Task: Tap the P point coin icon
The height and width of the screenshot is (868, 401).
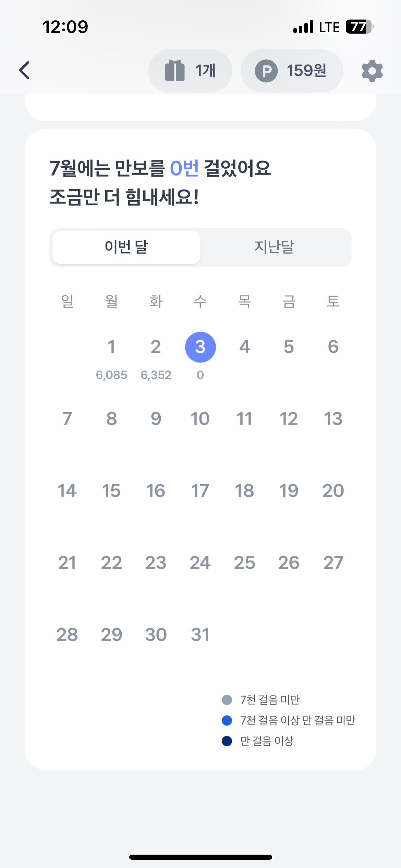Action: [x=266, y=71]
